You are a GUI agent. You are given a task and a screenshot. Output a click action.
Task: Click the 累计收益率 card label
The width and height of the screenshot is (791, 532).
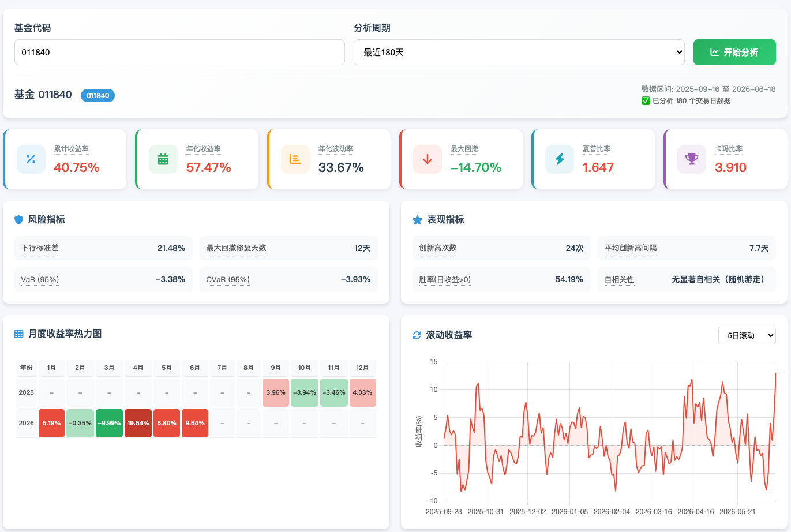(71, 149)
